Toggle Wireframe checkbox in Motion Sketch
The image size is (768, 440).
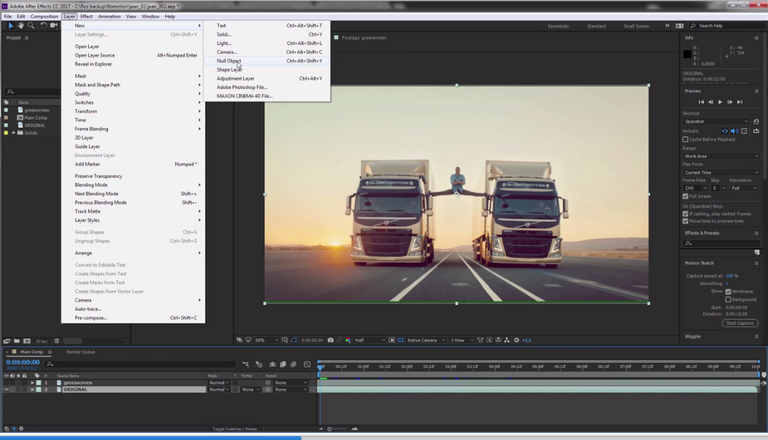(x=728, y=292)
